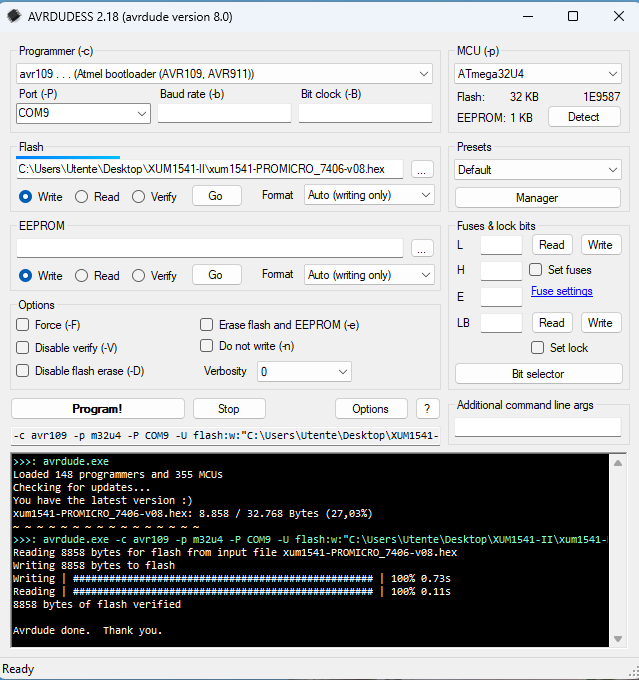Click the LB lock bits field
Viewport: 639px width, 680px height.
(501, 323)
